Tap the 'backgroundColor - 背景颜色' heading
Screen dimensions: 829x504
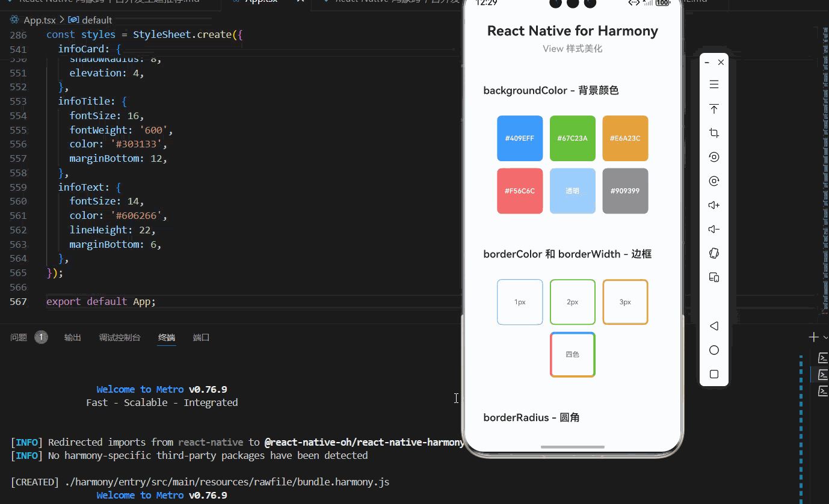[x=551, y=90]
